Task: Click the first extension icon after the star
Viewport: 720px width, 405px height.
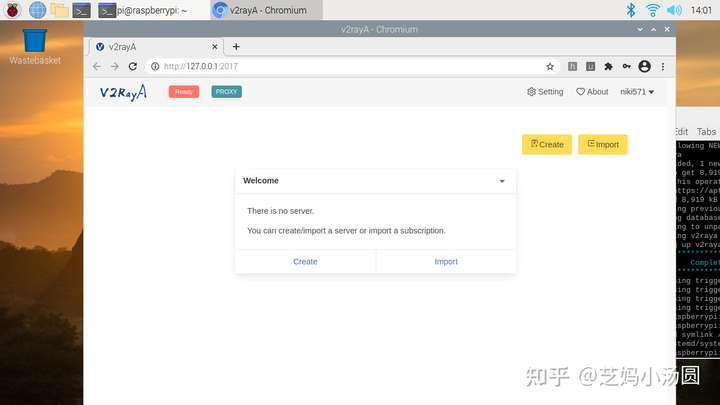Action: pos(572,67)
